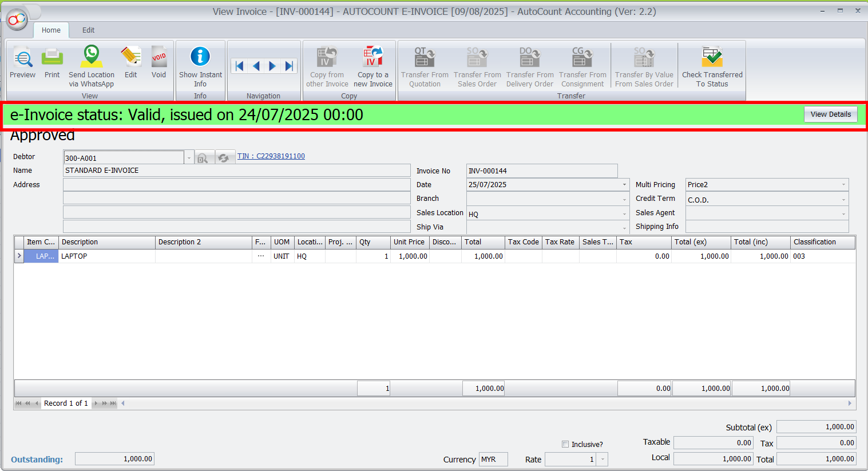Click the Preview invoice icon
This screenshot has width=868, height=471.
[22, 63]
